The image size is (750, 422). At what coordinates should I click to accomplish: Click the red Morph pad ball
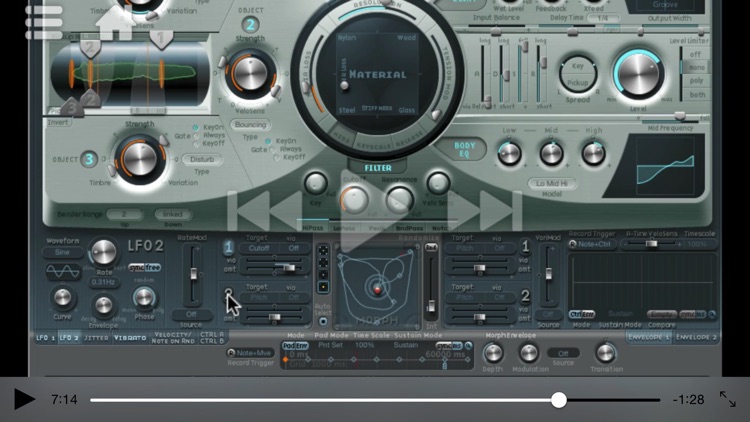pos(377,289)
